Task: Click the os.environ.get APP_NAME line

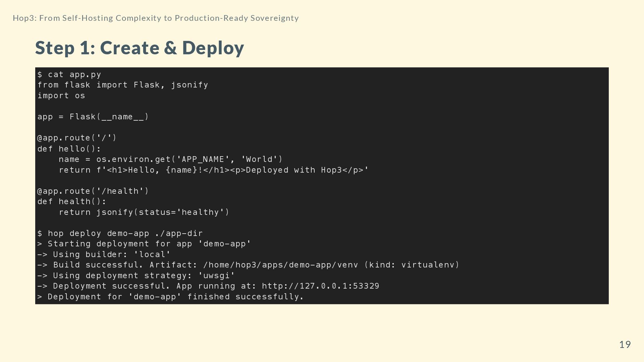Action: point(171,160)
